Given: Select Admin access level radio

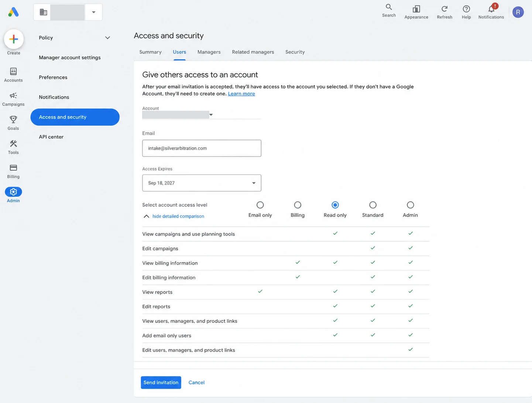Looking at the screenshot, I should click(411, 205).
